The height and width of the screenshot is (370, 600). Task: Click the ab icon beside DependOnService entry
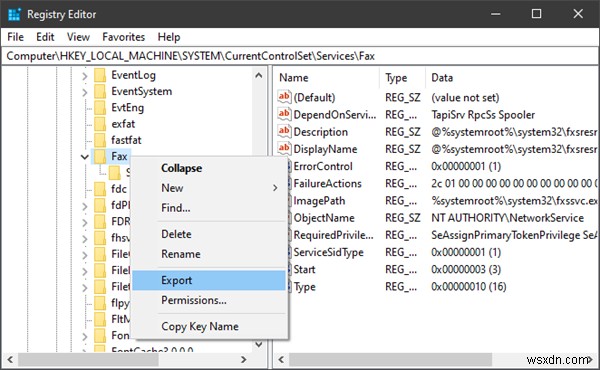284,114
